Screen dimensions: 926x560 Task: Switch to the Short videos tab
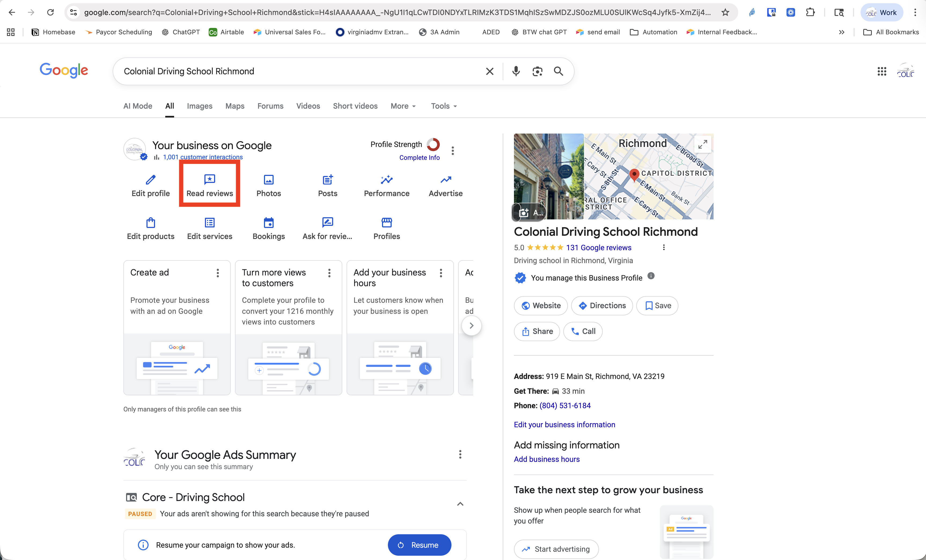pyautogui.click(x=355, y=106)
